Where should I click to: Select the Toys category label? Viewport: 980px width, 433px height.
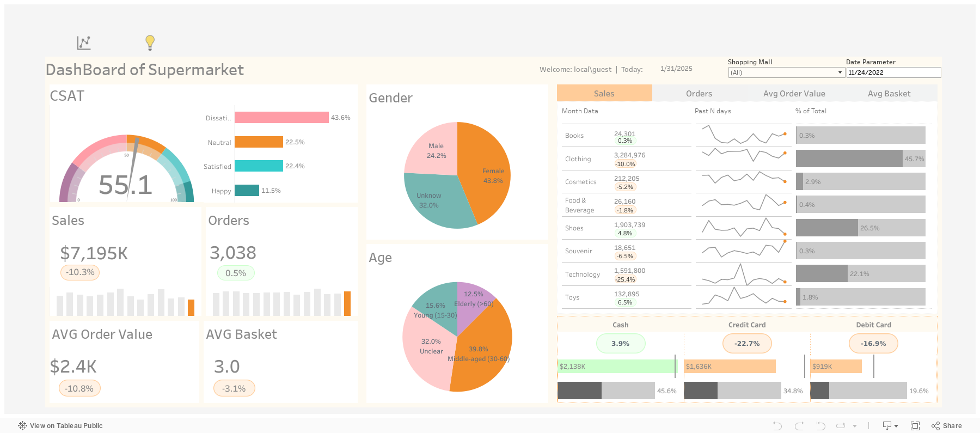click(572, 297)
